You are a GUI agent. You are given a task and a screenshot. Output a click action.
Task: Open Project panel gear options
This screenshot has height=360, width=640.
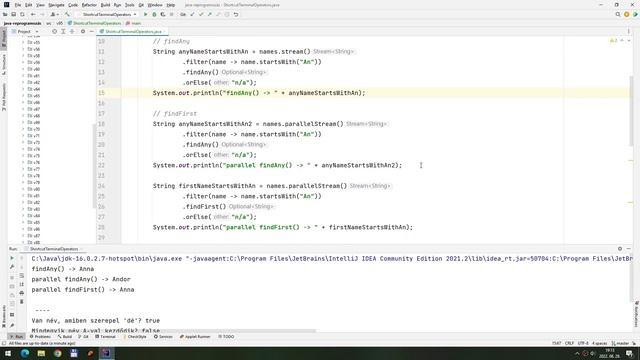(x=83, y=31)
